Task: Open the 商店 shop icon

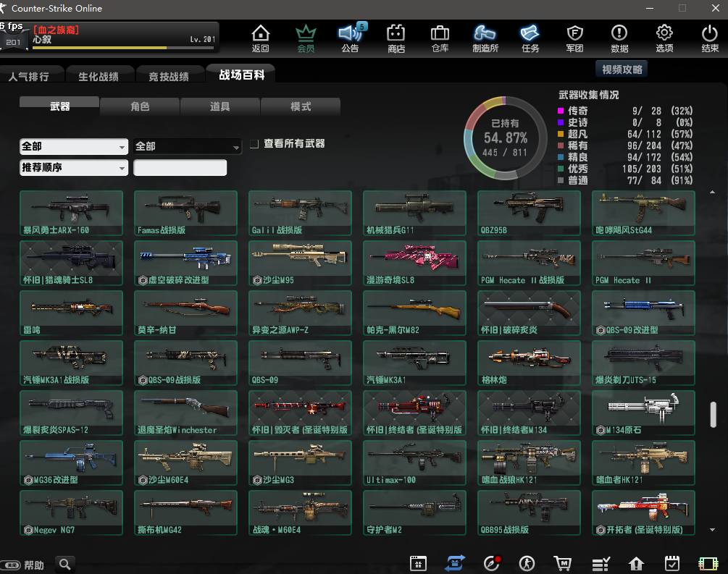Action: pos(396,38)
